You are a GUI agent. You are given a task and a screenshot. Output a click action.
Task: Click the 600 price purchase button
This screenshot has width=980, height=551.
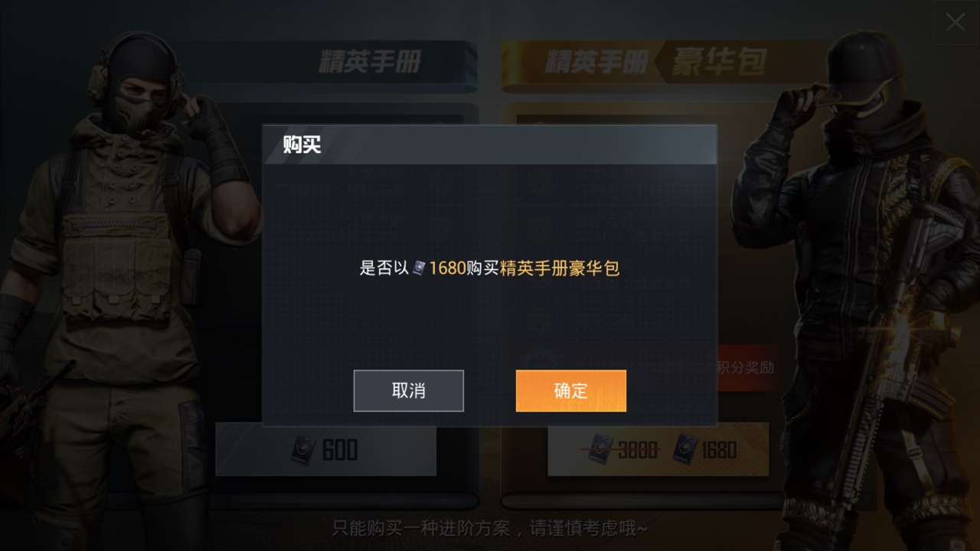click(x=326, y=449)
